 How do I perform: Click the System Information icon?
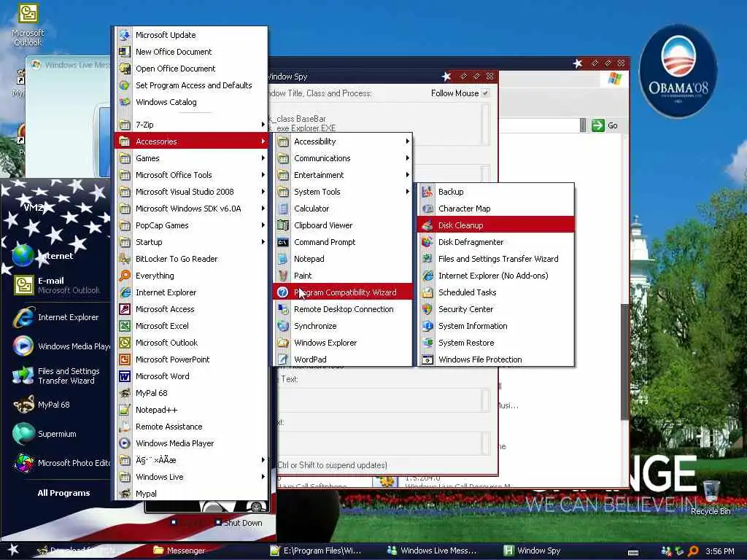[427, 326]
